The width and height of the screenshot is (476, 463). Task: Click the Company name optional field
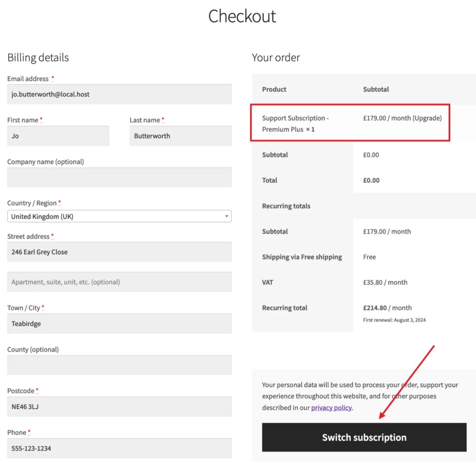[x=119, y=177]
